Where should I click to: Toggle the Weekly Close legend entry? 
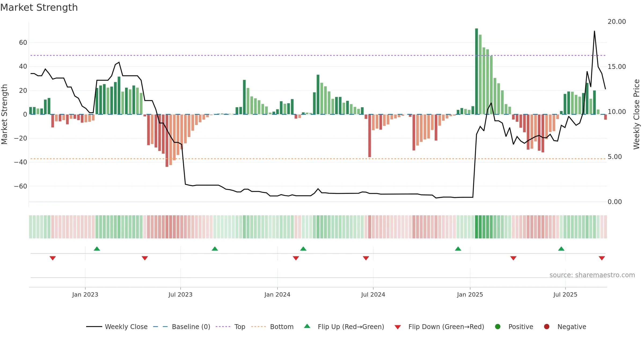(117, 327)
